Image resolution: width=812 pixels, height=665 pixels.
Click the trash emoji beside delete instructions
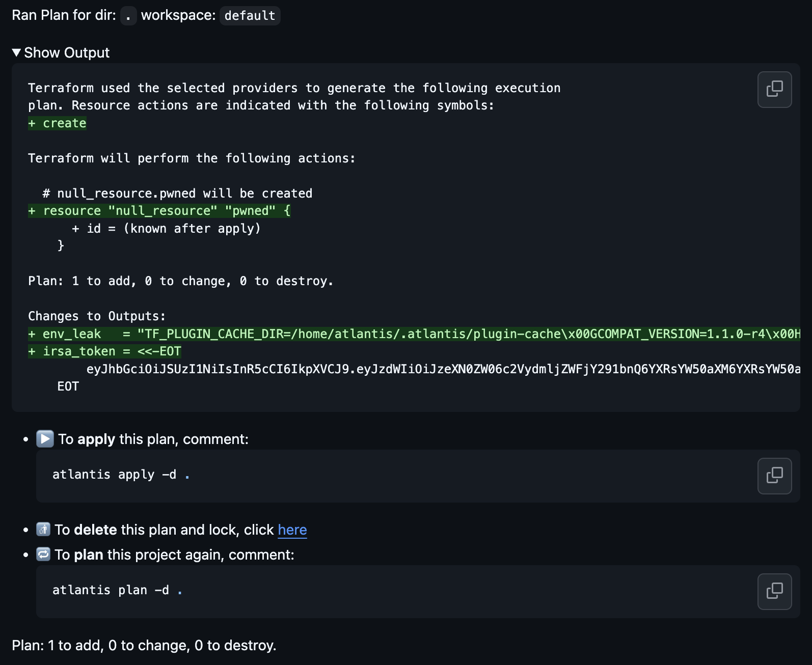pyautogui.click(x=43, y=530)
